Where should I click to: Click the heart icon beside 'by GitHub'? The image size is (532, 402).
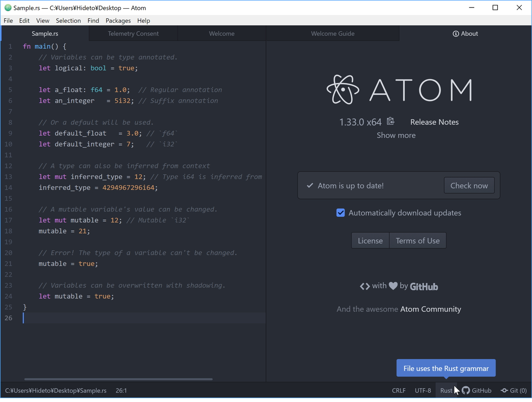click(x=393, y=285)
